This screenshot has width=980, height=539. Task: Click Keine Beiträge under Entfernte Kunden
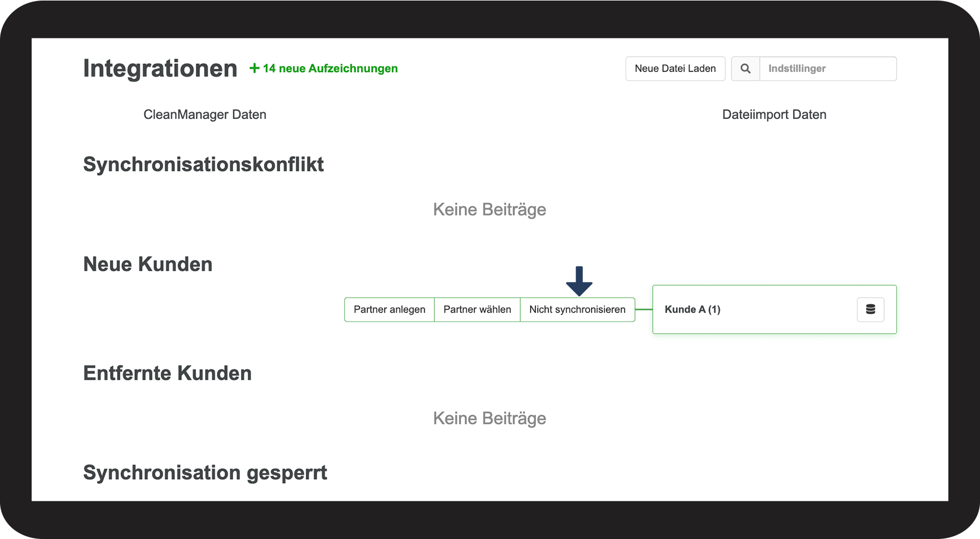point(489,419)
